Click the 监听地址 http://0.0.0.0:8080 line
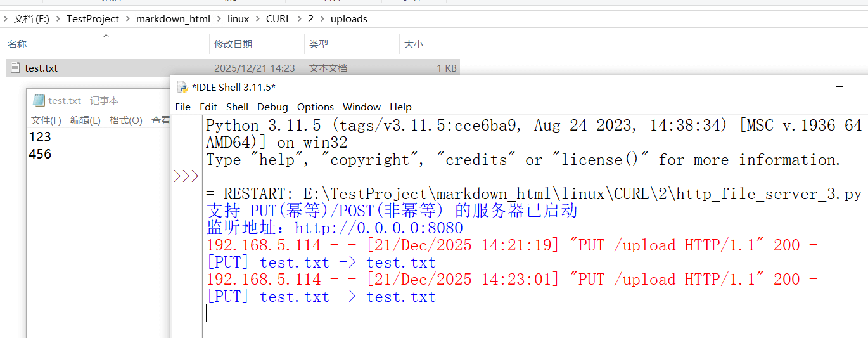The width and height of the screenshot is (868, 338). (x=335, y=228)
